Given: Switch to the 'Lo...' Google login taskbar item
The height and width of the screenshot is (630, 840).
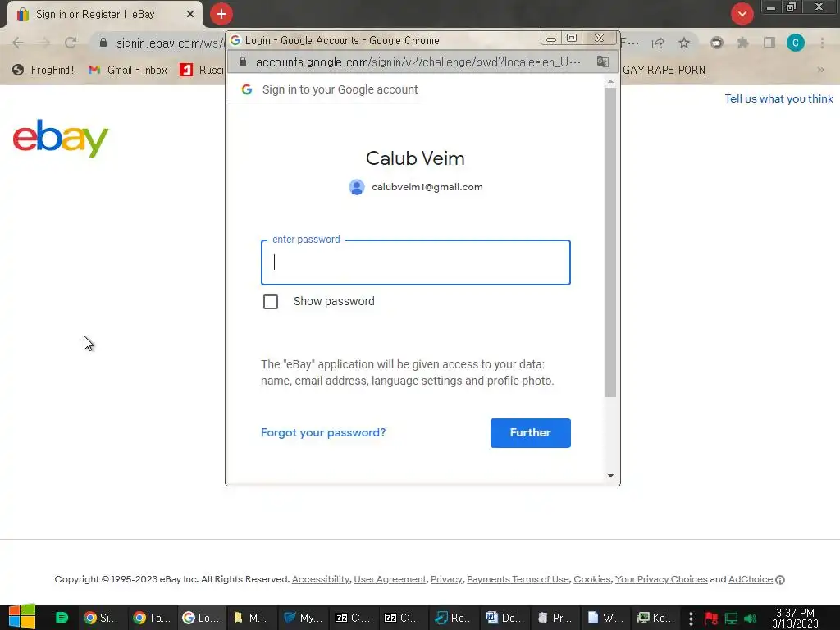Looking at the screenshot, I should (x=200, y=618).
